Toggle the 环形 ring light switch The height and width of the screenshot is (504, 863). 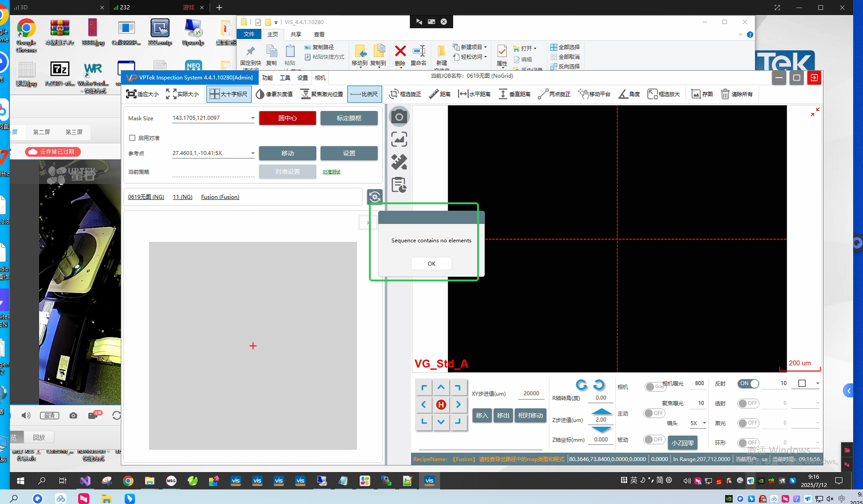(x=748, y=443)
